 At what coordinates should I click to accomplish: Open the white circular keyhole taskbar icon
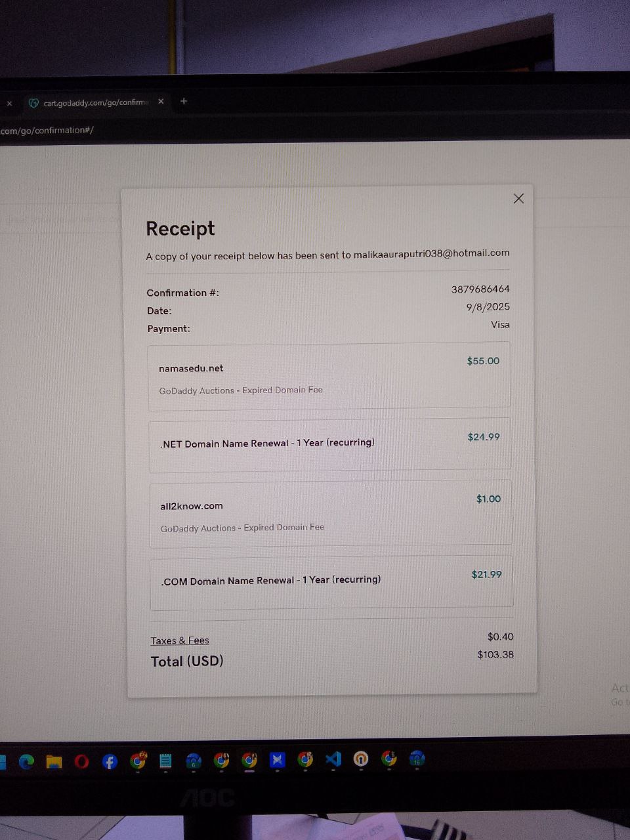coord(361,759)
